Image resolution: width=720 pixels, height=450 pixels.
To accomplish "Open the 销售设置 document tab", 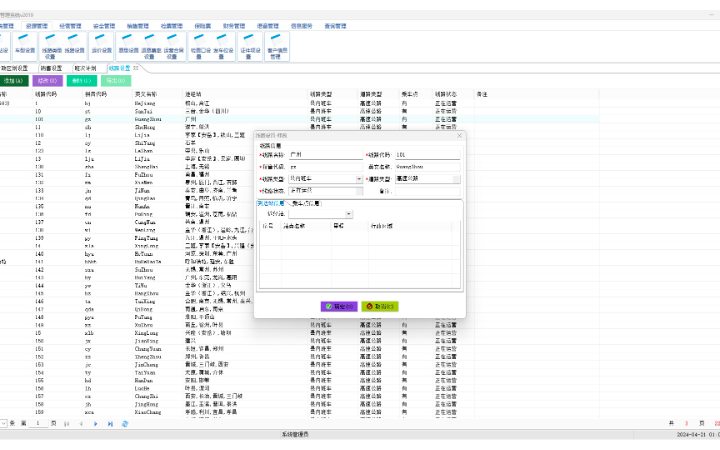I will pos(51,68).
